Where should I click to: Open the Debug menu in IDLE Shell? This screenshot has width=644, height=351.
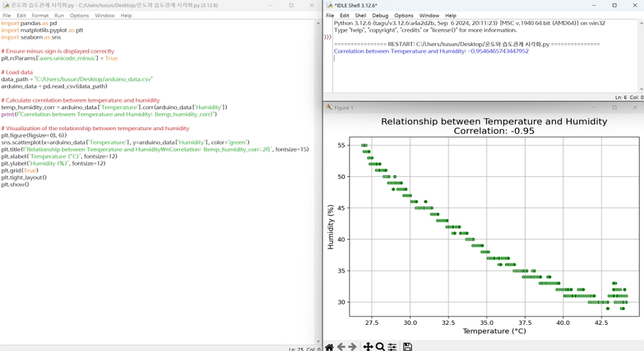[380, 16]
